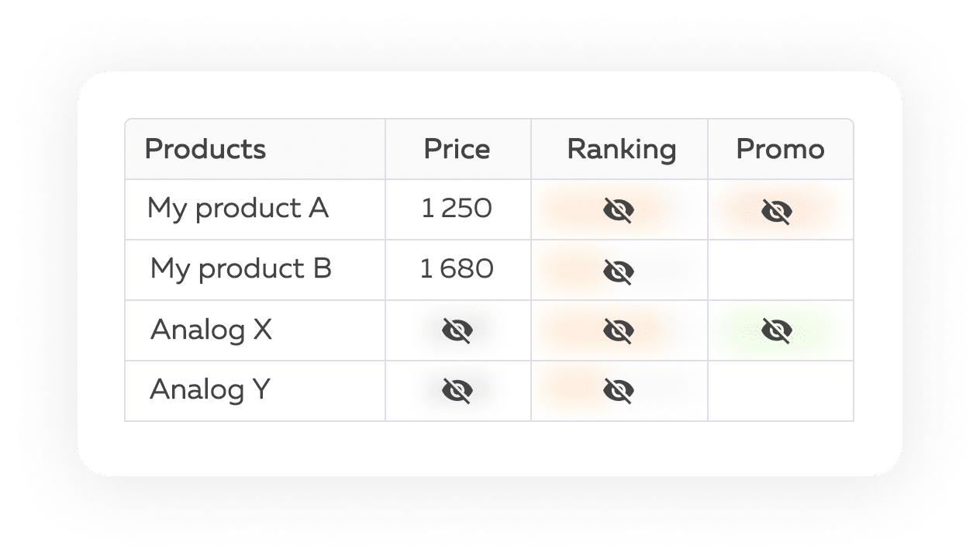980x560 pixels.
Task: Reveal hidden Price for Analog Y
Action: [x=457, y=391]
